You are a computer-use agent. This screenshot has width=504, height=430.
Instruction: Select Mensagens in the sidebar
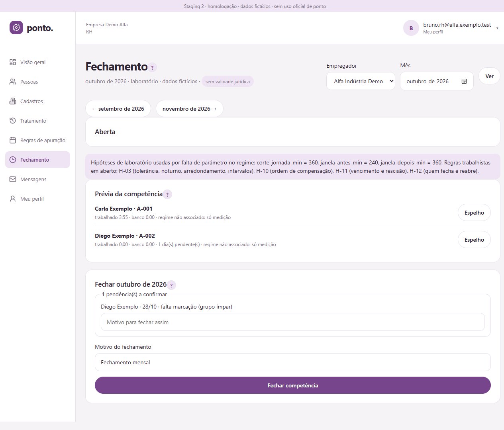[37, 179]
